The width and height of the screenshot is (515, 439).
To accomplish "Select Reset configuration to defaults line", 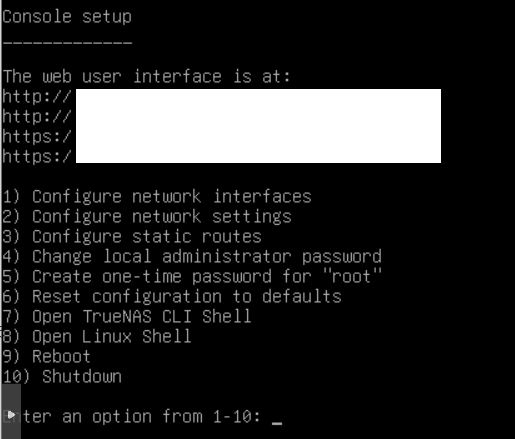I will (172, 296).
